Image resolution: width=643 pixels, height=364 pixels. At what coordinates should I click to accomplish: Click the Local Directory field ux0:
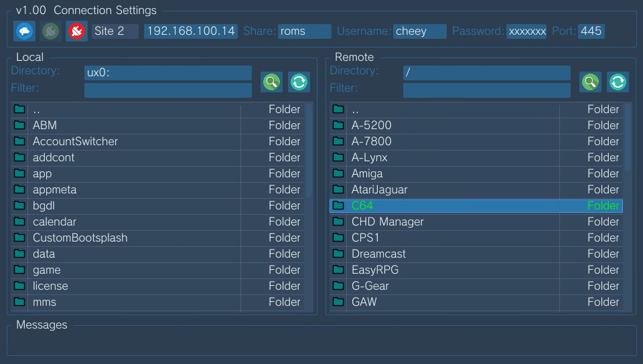click(167, 73)
